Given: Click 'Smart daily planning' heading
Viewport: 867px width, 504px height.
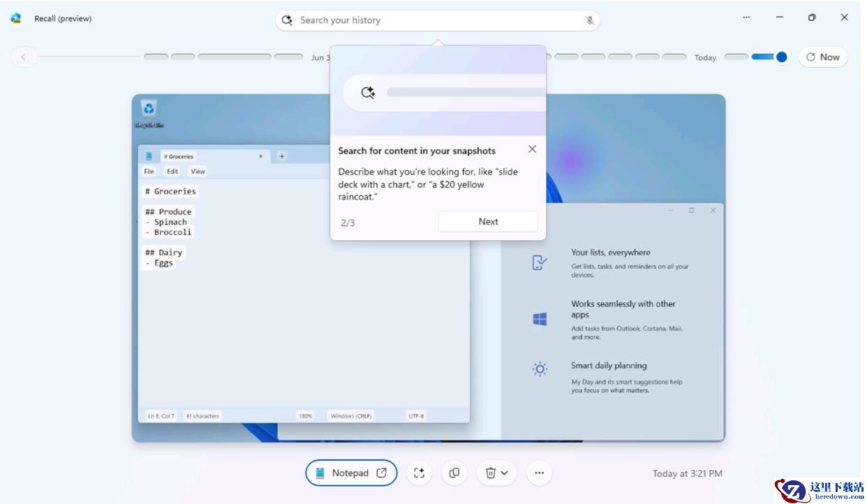Looking at the screenshot, I should pyautogui.click(x=609, y=366).
